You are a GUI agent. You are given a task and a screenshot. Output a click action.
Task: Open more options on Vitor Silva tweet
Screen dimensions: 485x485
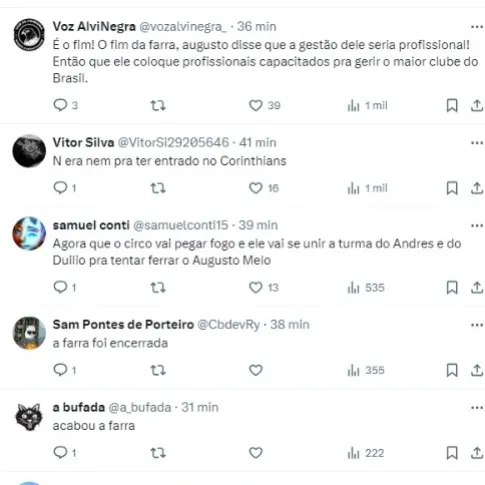click(477, 143)
